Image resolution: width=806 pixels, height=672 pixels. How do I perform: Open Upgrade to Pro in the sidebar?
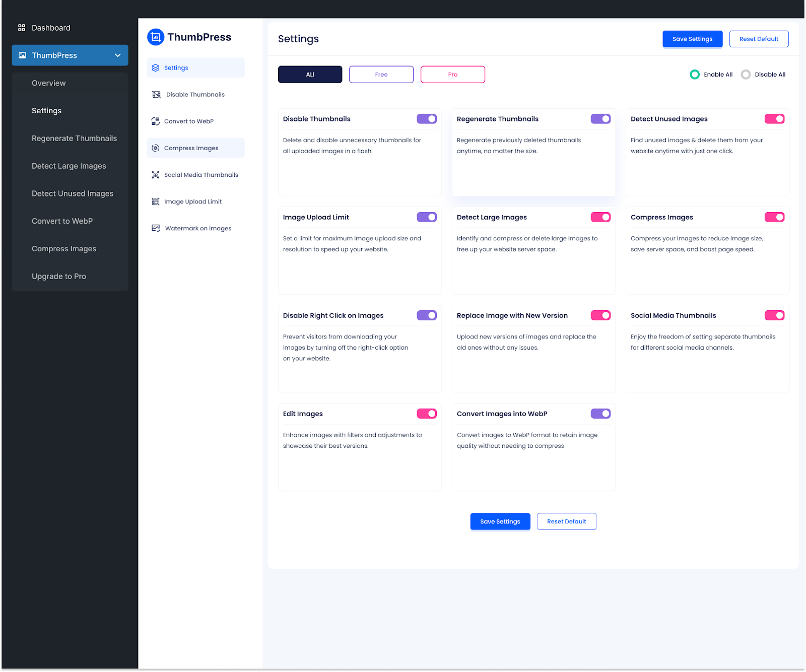click(59, 277)
